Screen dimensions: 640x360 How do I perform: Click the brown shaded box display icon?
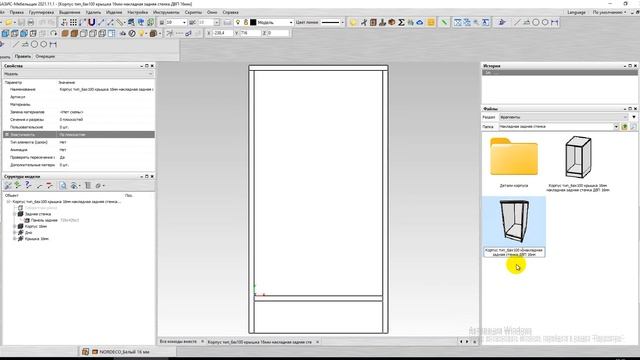(x=65, y=33)
